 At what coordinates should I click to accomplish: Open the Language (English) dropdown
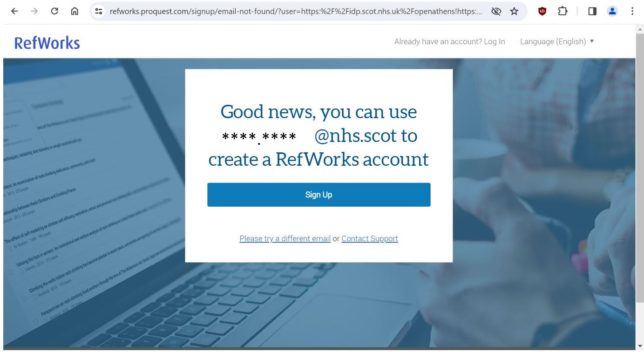click(x=557, y=41)
